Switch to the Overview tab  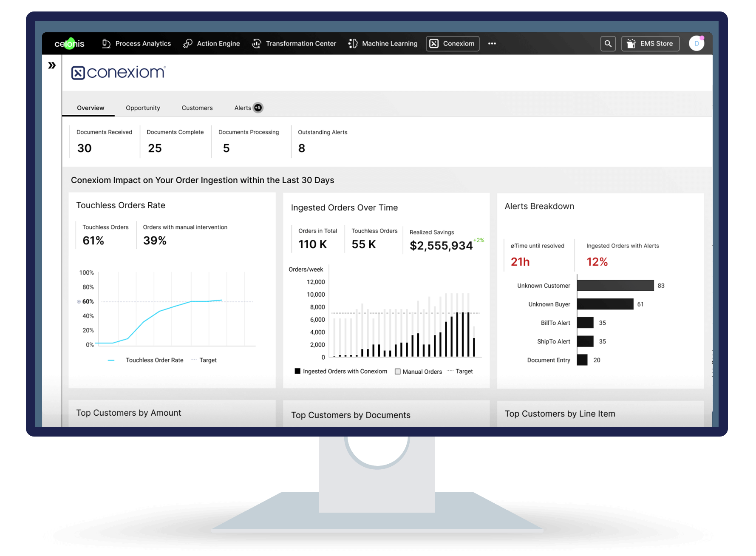[x=91, y=108]
